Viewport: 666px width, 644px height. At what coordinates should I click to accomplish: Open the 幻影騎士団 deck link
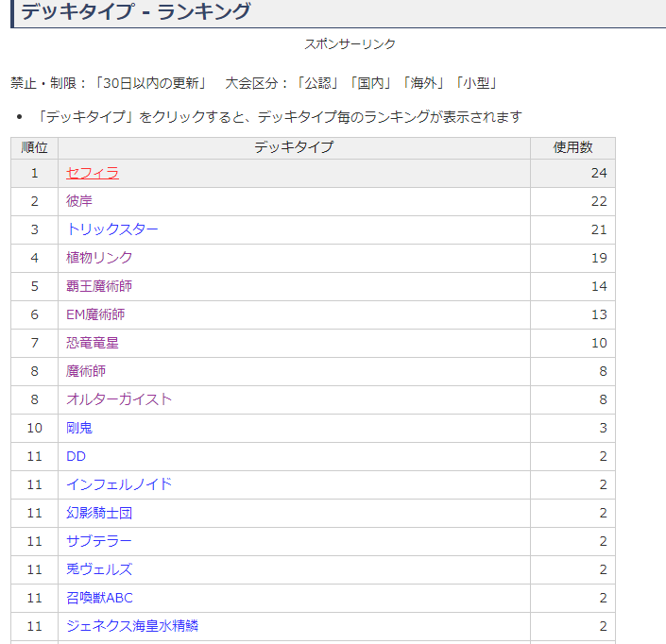(x=99, y=513)
